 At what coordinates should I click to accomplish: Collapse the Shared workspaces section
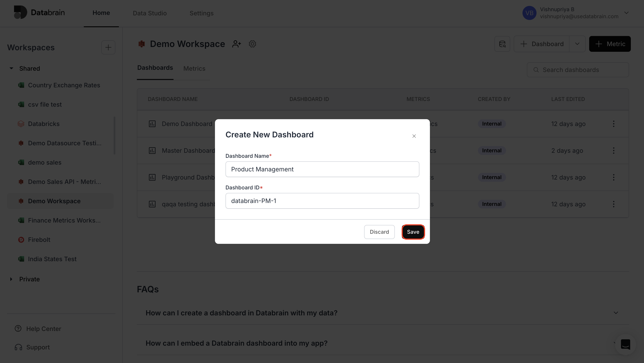[x=11, y=68]
